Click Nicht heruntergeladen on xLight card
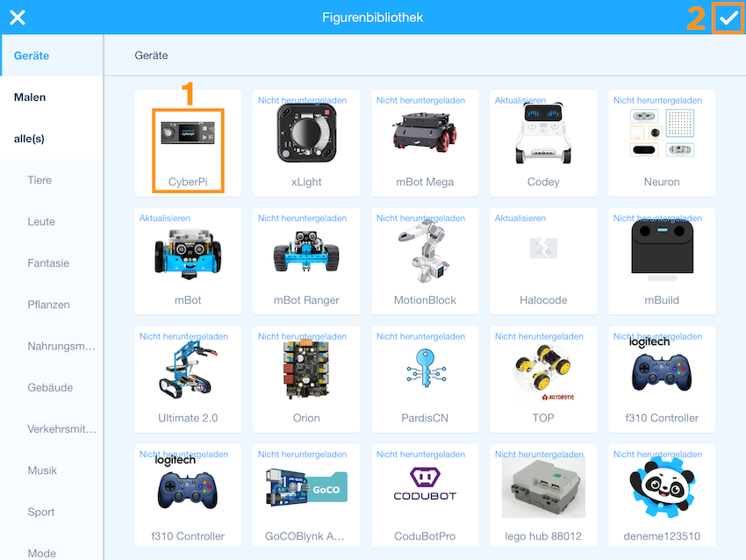The width and height of the screenshot is (746, 560). click(302, 100)
